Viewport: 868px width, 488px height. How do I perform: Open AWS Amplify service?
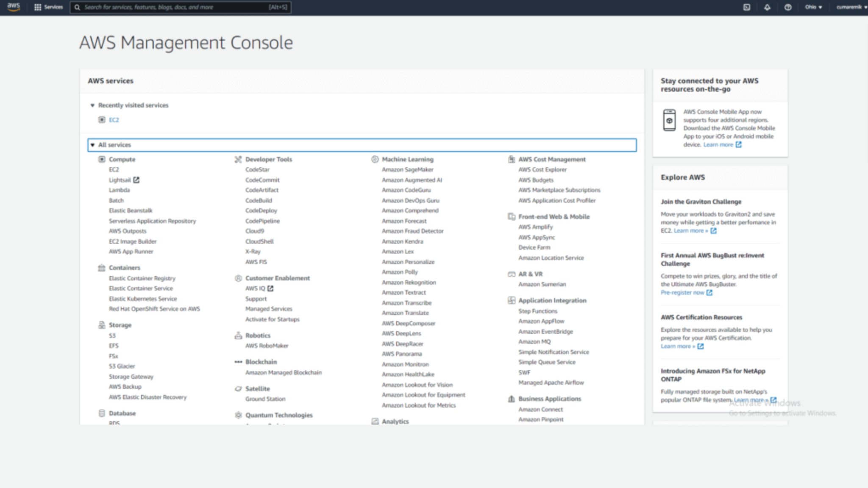[x=535, y=227]
